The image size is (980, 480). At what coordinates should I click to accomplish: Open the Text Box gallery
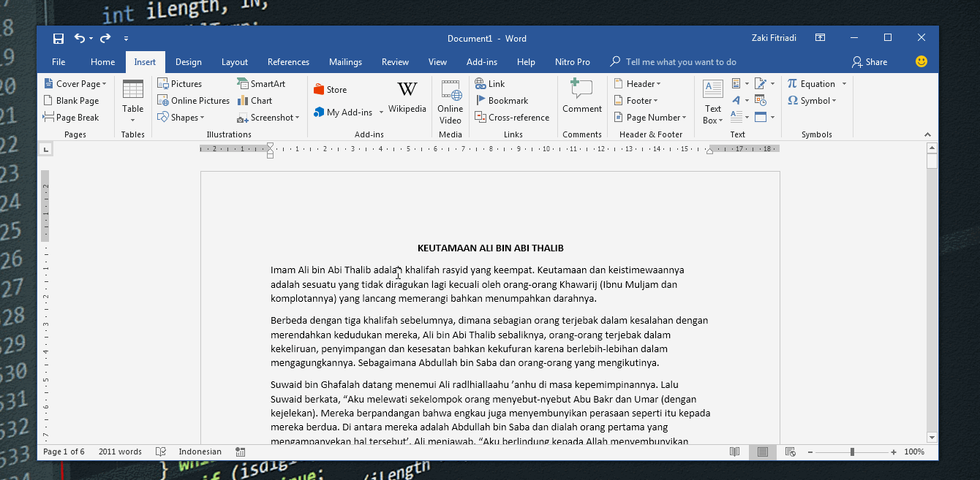(x=713, y=101)
